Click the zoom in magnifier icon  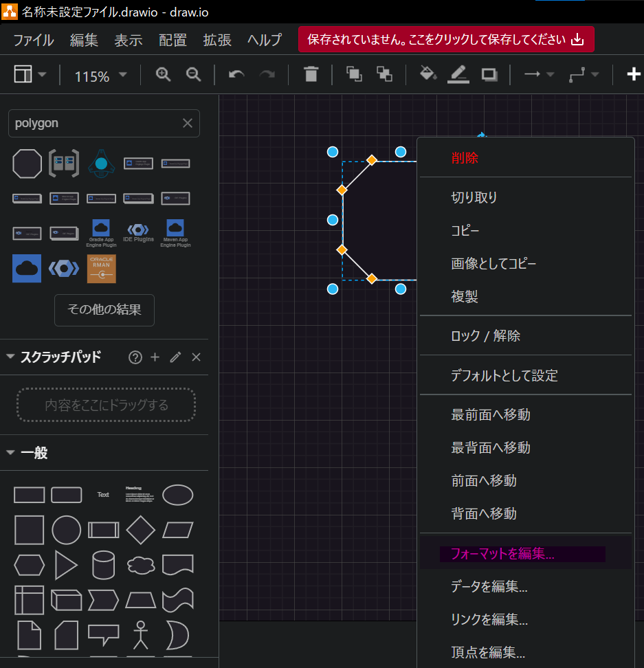point(163,74)
